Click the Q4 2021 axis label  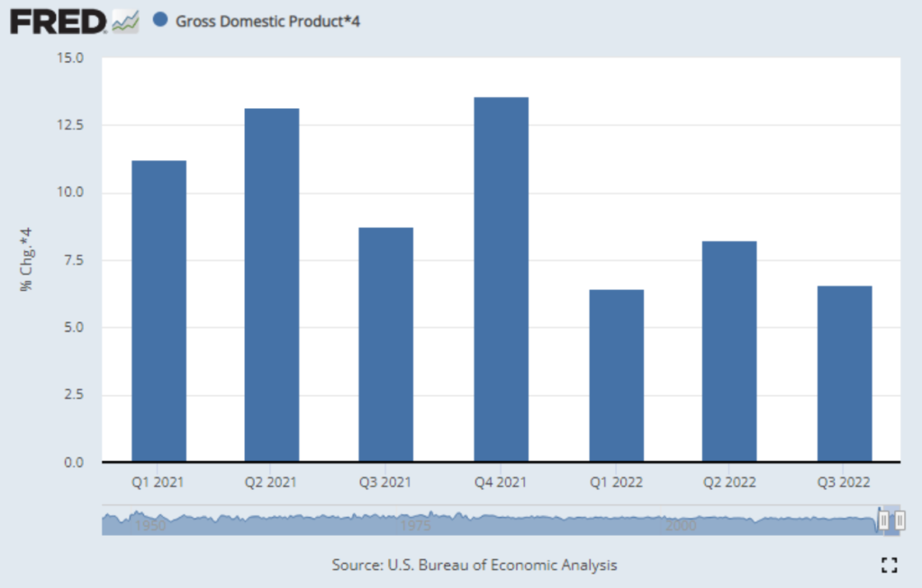(x=501, y=482)
